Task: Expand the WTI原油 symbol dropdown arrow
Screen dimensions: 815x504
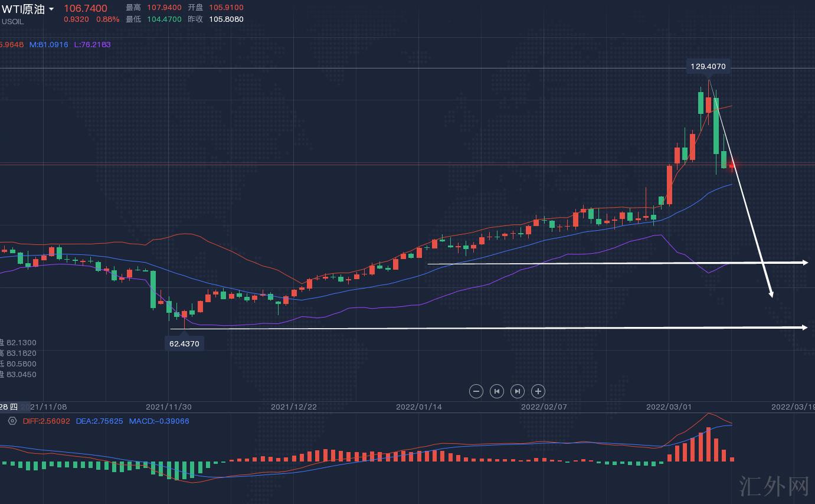Action: click(52, 9)
